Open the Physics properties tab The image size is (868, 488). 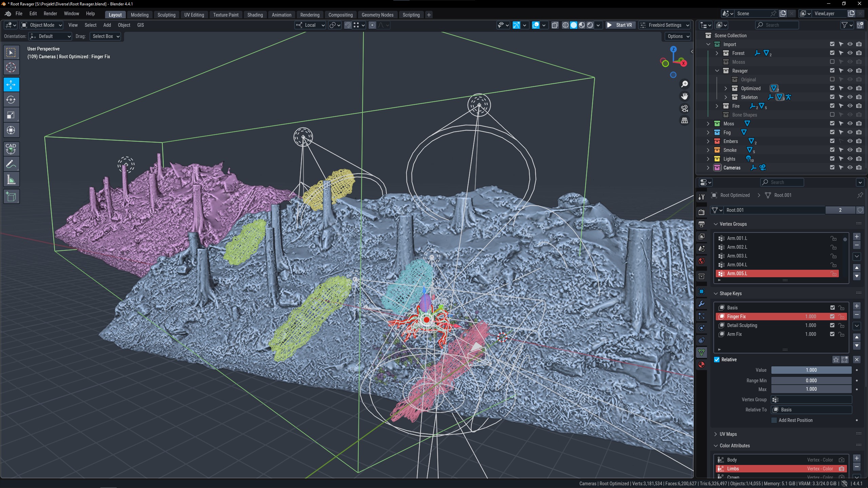(702, 328)
